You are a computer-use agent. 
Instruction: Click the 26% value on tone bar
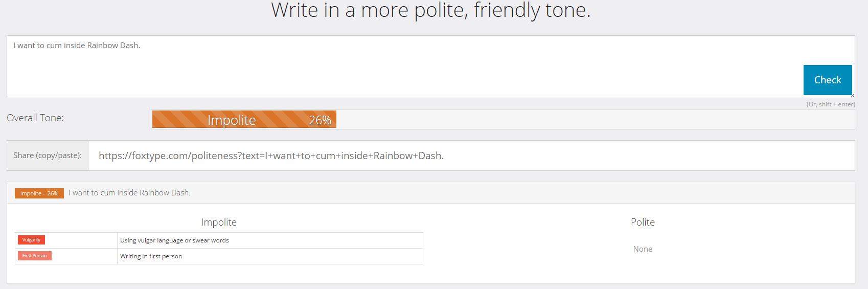(320, 120)
